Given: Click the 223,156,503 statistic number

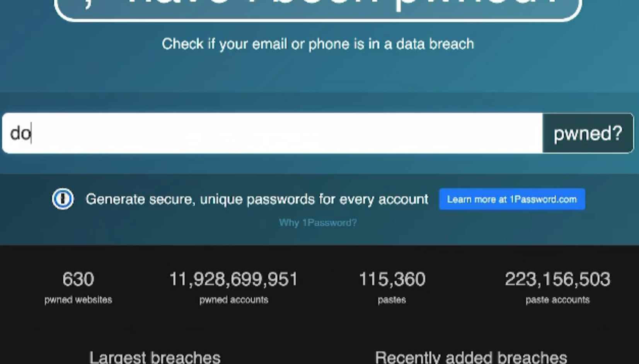Looking at the screenshot, I should pyautogui.click(x=557, y=279).
